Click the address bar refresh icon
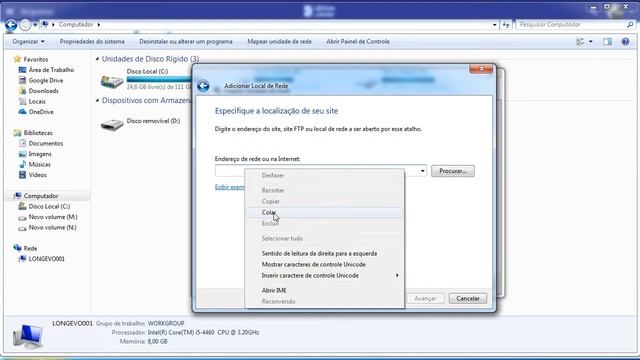The width and height of the screenshot is (640, 360). pyautogui.click(x=506, y=25)
